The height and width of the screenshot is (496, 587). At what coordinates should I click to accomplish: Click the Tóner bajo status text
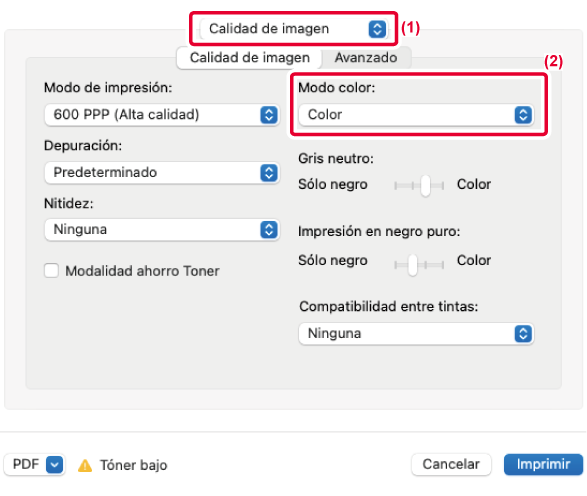coord(134,465)
